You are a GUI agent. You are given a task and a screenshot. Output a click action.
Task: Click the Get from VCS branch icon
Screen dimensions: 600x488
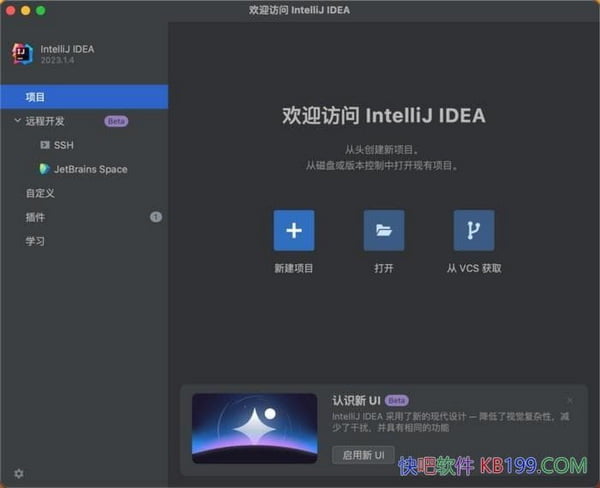(x=473, y=230)
